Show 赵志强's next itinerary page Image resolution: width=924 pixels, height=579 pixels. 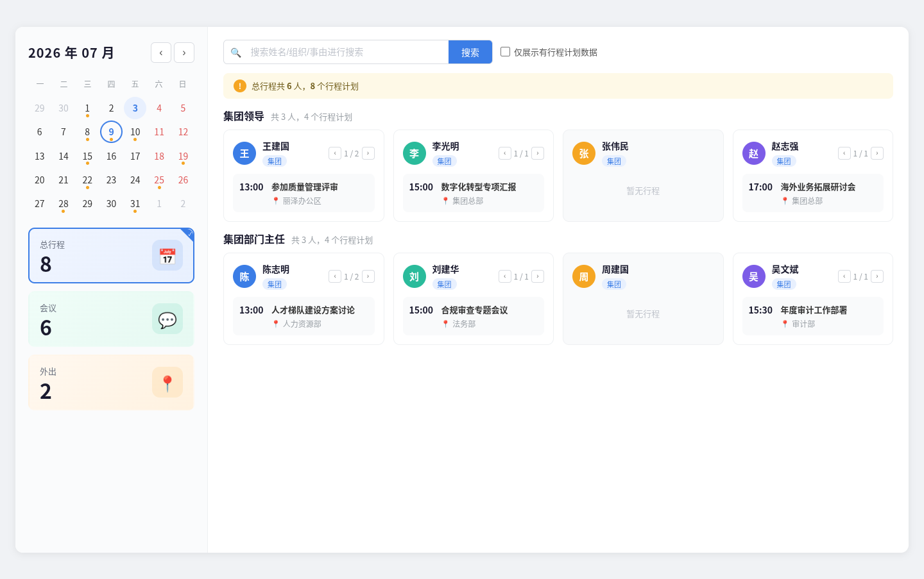pos(877,153)
